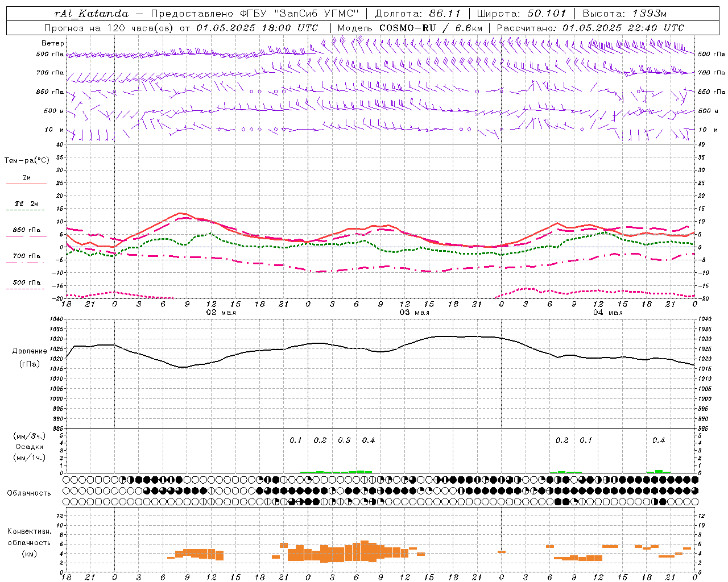728x582 pixels.
Task: Click the dashed line sample under Td 2м legend
Action: tap(26, 210)
